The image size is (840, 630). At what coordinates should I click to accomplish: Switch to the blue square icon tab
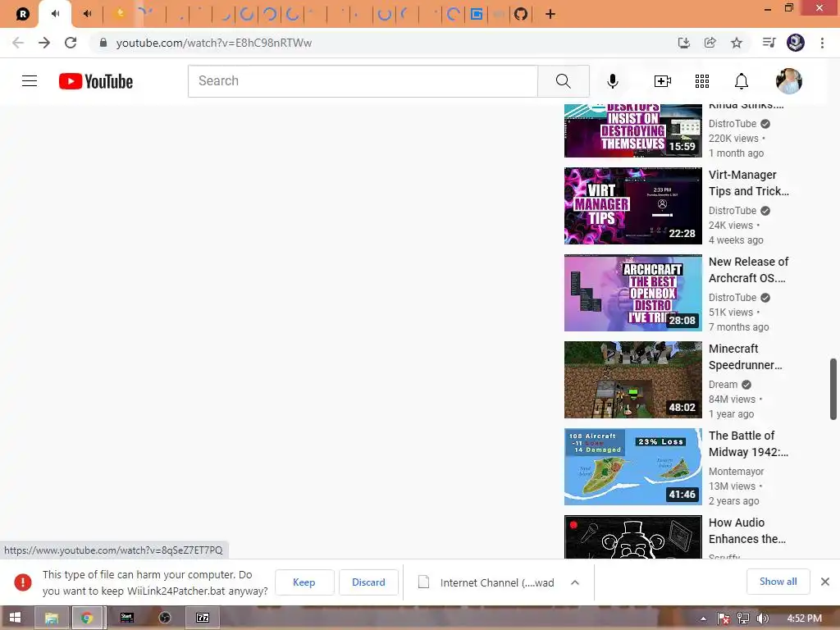point(477,14)
